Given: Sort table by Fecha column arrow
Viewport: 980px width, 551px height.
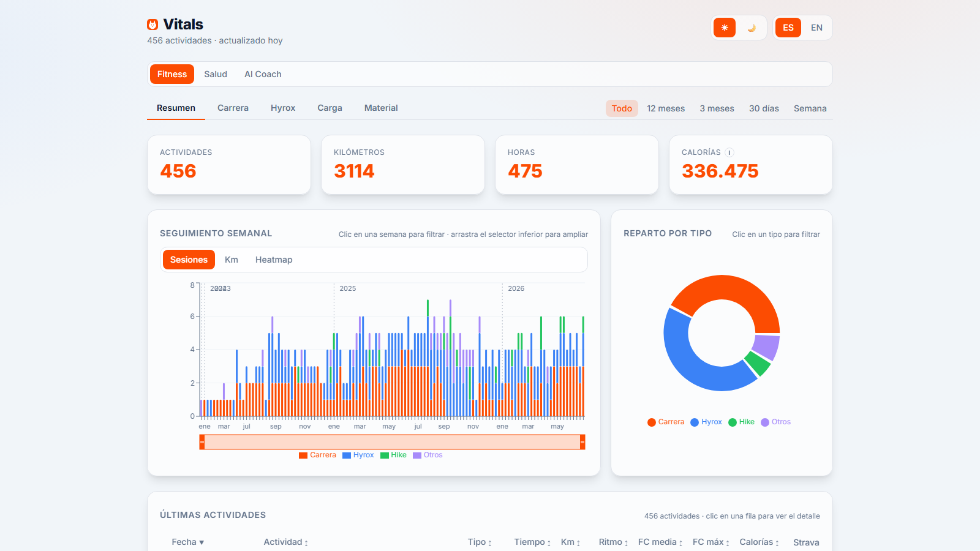Looking at the screenshot, I should click(x=202, y=542).
